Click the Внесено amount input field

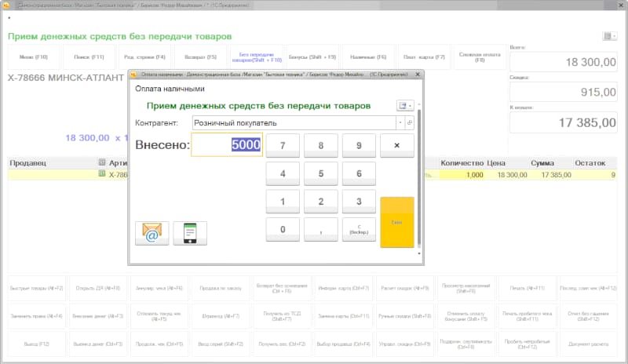[x=227, y=144]
